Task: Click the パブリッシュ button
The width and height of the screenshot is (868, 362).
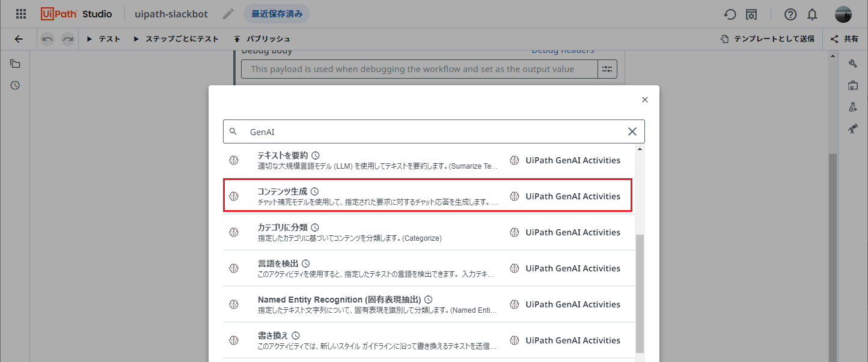Action: click(x=262, y=39)
